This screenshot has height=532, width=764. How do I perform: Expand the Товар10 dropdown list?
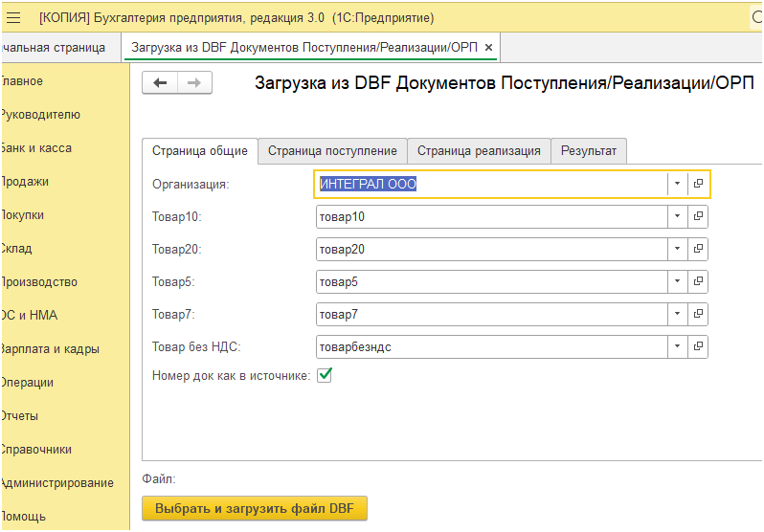(x=677, y=216)
